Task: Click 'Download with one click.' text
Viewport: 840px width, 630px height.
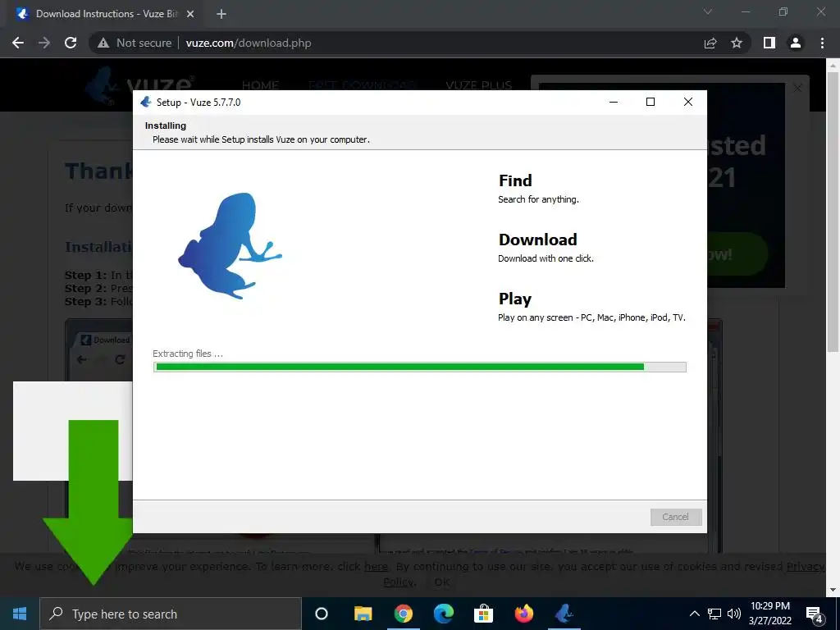Action: (546, 258)
